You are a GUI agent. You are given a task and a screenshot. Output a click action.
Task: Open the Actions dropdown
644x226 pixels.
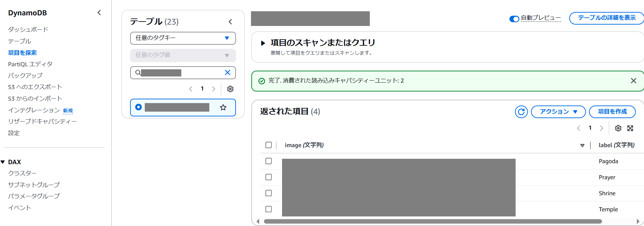pyautogui.click(x=558, y=112)
